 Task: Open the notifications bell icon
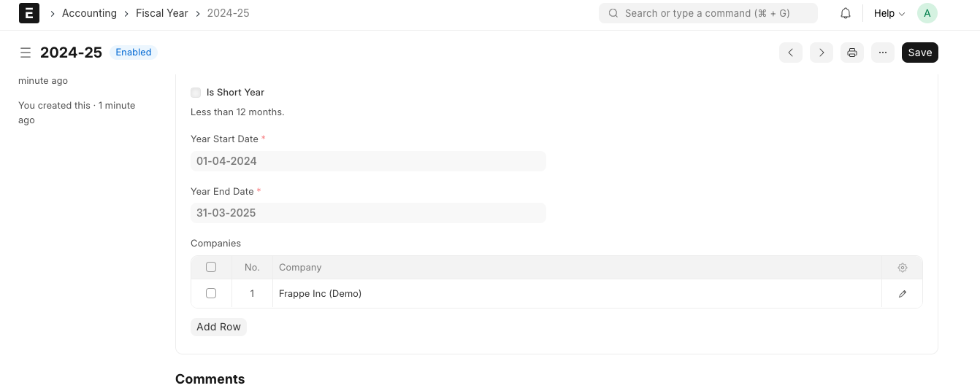click(x=846, y=13)
